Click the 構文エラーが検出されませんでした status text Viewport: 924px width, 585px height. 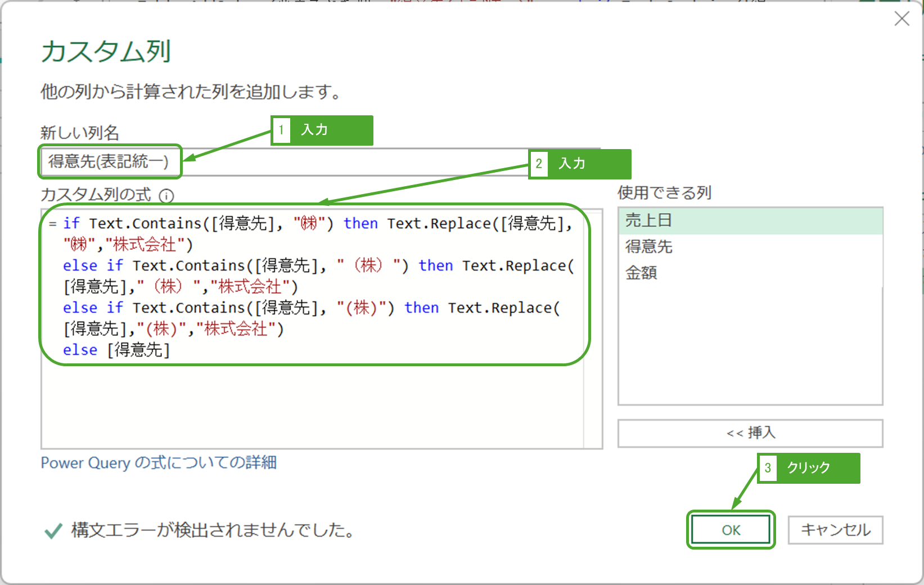tap(213, 530)
